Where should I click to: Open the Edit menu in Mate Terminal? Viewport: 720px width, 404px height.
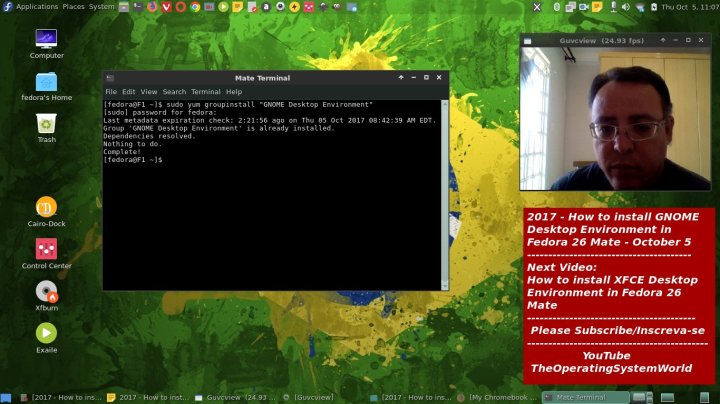[129, 92]
